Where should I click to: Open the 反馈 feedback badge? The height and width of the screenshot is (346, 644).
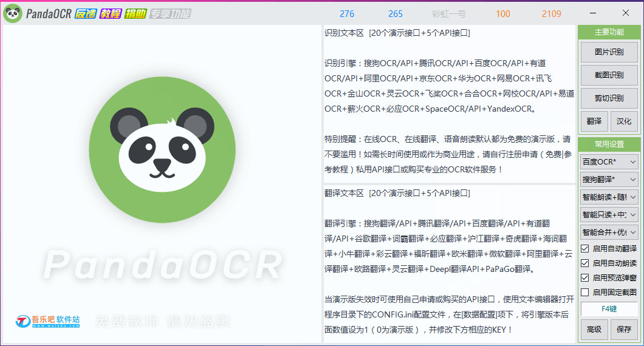point(86,14)
